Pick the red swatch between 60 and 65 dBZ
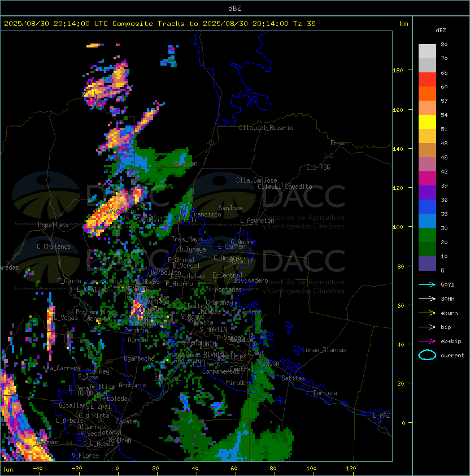Image resolution: width=470 pixels, height=476 pixels. pos(427,80)
